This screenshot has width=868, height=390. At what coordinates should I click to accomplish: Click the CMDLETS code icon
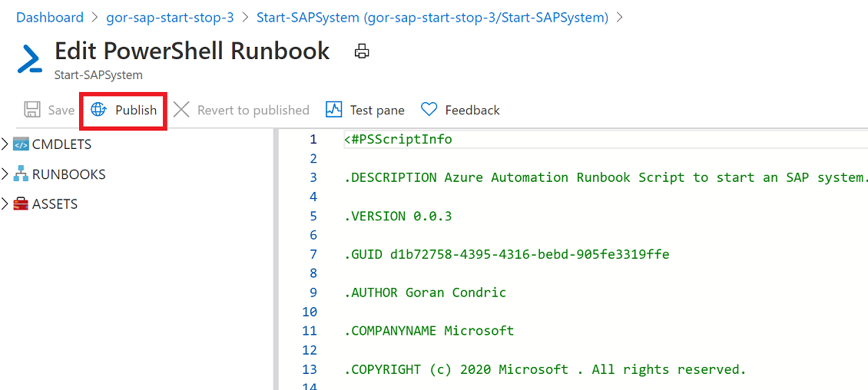pyautogui.click(x=21, y=144)
